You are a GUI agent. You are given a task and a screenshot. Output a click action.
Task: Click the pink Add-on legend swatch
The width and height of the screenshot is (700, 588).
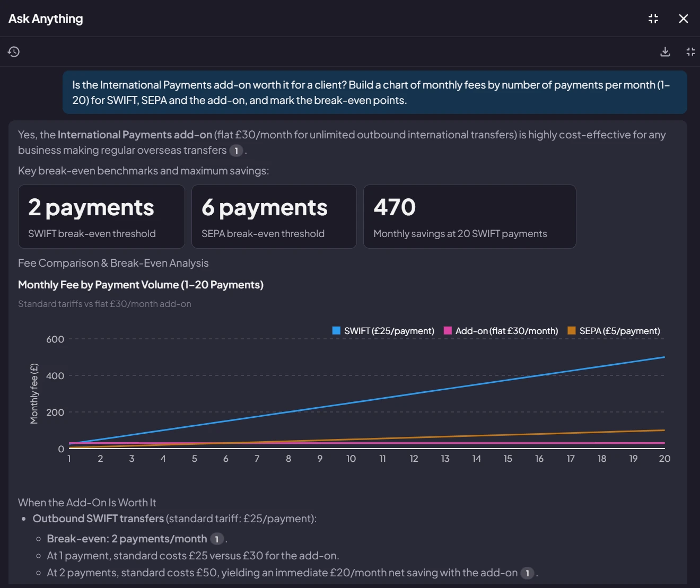pos(448,330)
